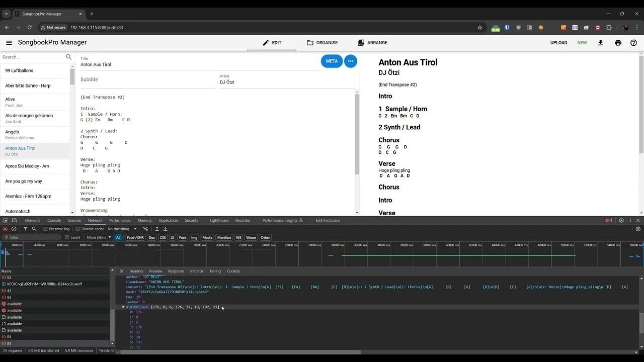
Task: Open the Headers tab of the request
Action: (x=136, y=271)
